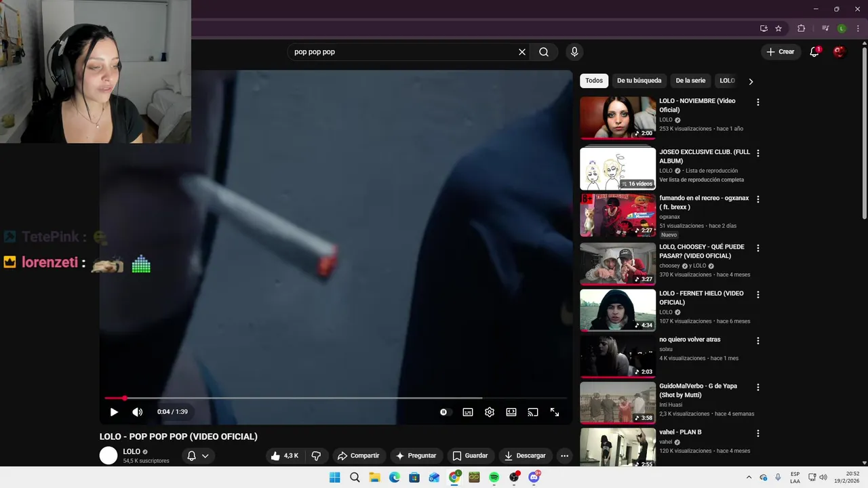Open the browser Extensions puzzle icon
Viewport: 868px width, 488px height.
(x=801, y=28)
